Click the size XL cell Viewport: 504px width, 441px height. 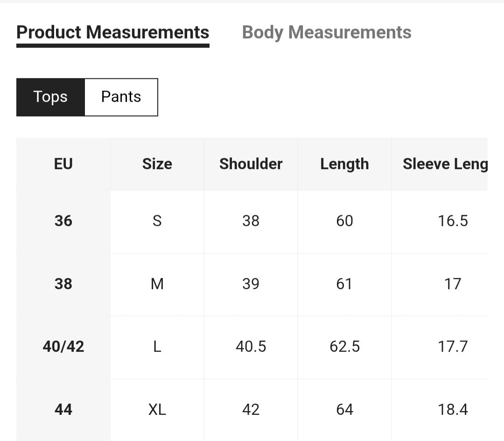[x=157, y=410]
